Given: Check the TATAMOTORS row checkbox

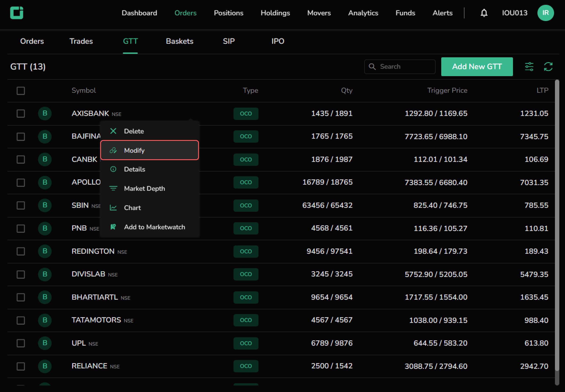Looking at the screenshot, I should tap(21, 320).
